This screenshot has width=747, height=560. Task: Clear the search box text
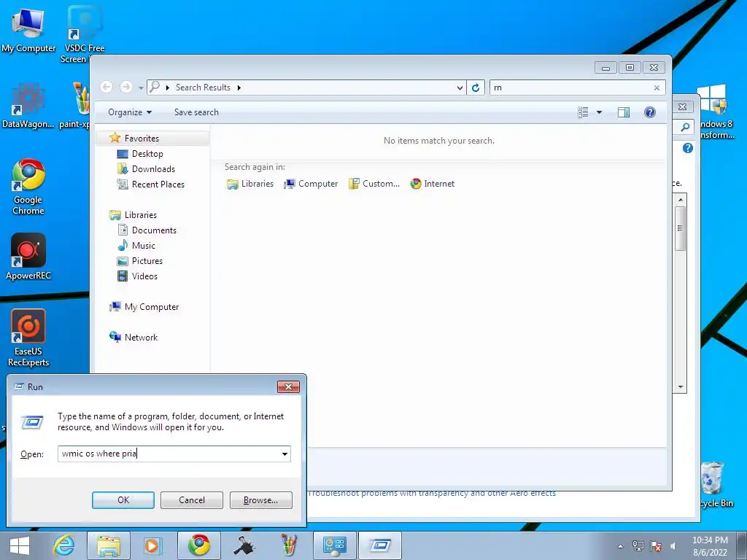657,87
